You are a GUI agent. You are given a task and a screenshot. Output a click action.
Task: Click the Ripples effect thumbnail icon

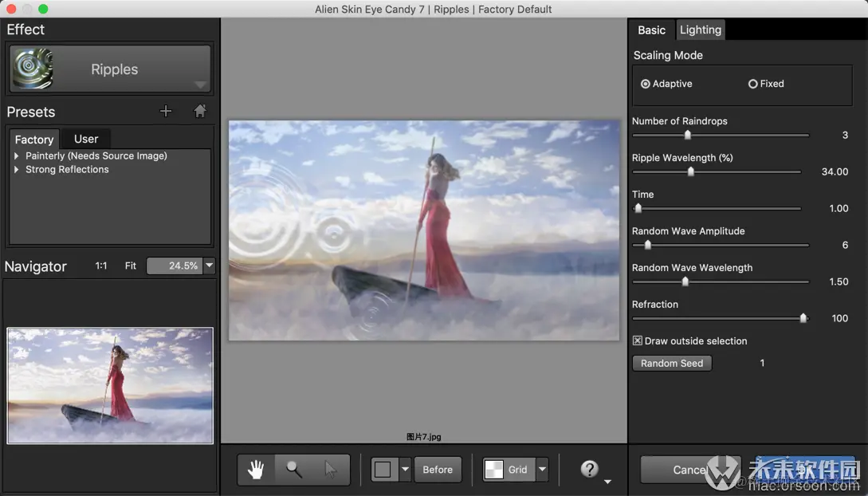coord(33,69)
